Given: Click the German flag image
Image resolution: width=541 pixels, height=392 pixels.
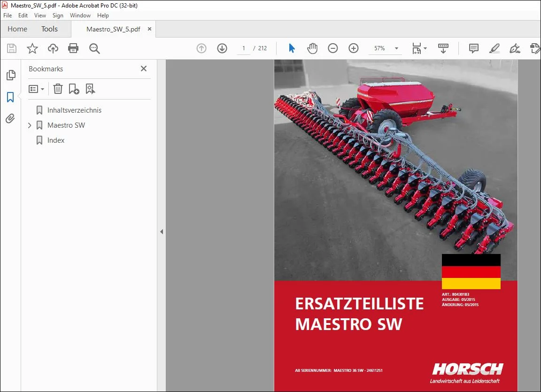Looking at the screenshot, I should click(471, 271).
